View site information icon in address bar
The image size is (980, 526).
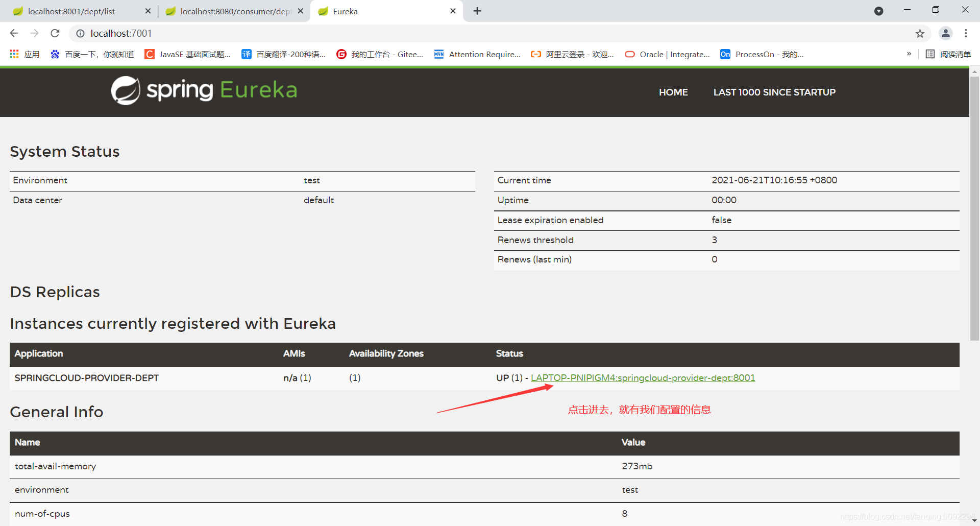(80, 33)
